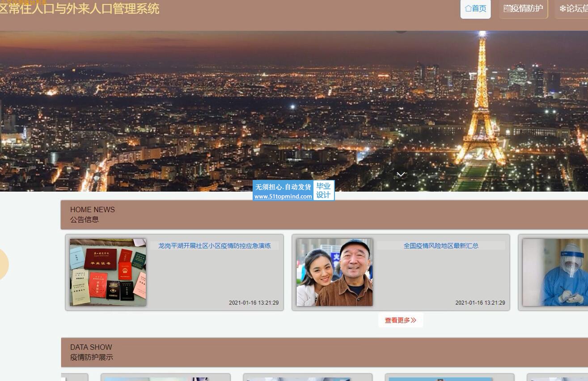Screen dimensions: 588x381
Task: Open the smiling couple photo thumbnail
Action: (334, 272)
